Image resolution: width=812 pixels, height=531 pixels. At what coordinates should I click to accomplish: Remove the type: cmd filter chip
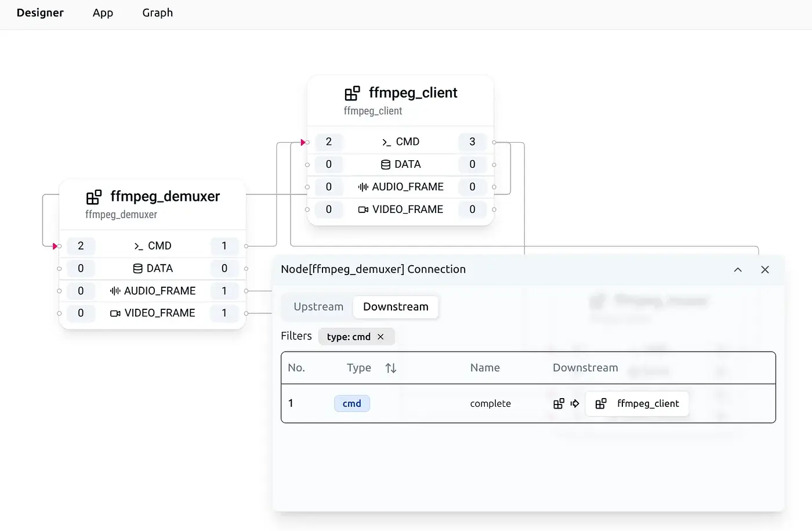point(381,337)
